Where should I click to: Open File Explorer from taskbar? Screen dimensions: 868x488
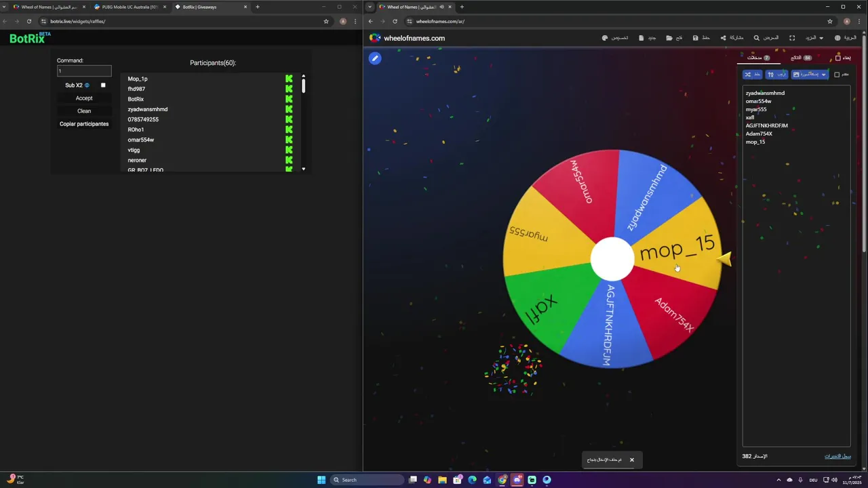point(442,480)
